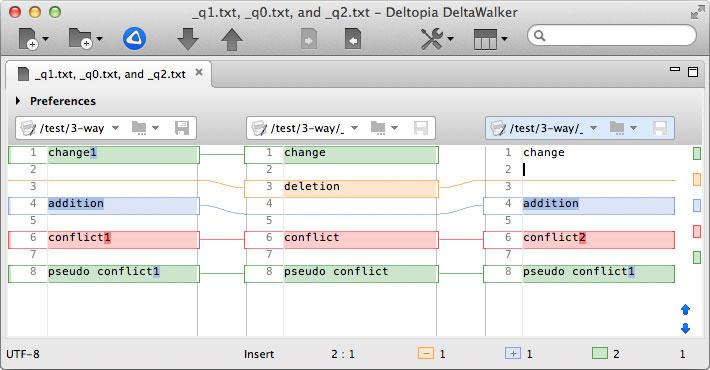
Task: Click the middle pane file icon
Action: (259, 128)
